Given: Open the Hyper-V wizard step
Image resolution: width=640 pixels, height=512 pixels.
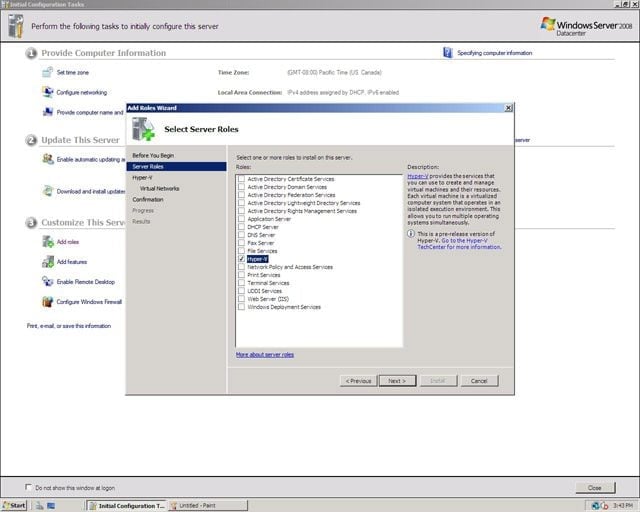Looking at the screenshot, I should pyautogui.click(x=142, y=178).
